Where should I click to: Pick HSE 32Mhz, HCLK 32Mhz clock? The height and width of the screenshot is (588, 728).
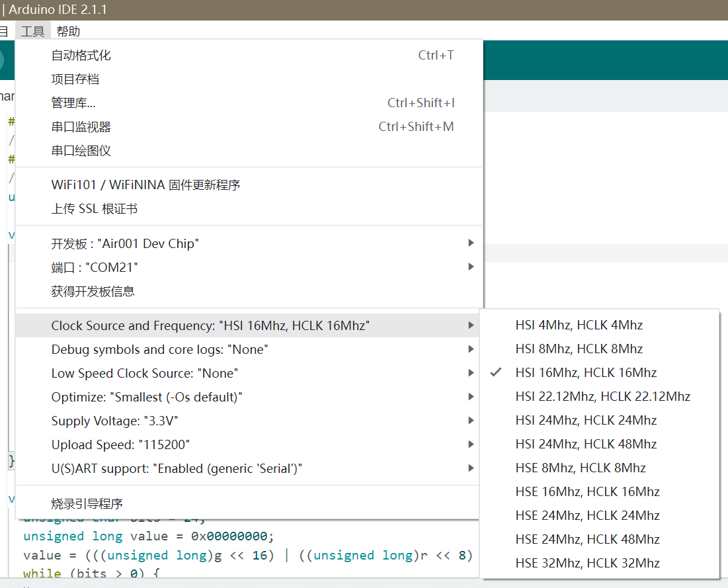[x=599, y=563]
